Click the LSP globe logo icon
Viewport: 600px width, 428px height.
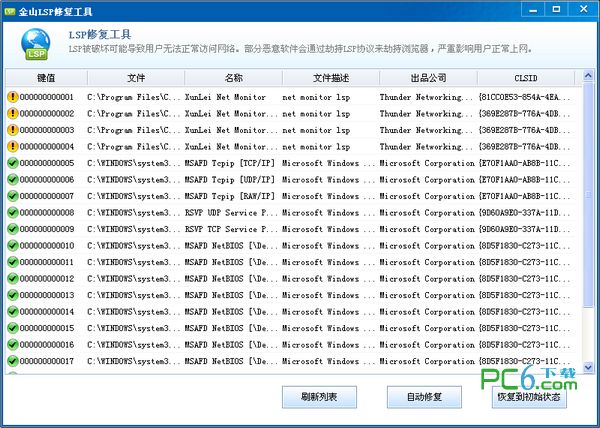click(34, 45)
